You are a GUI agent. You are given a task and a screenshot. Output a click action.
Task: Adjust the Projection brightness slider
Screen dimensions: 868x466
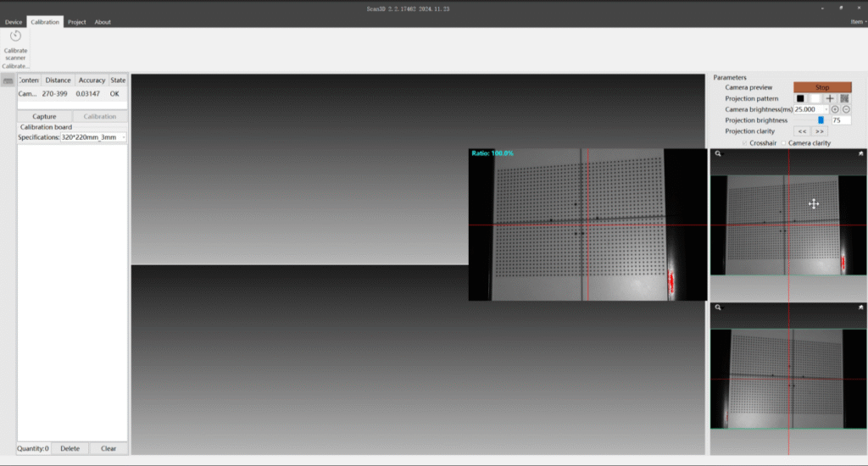821,120
